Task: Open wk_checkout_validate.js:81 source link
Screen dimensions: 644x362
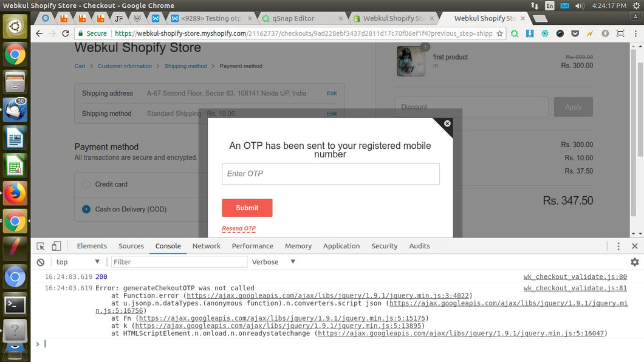Action: tap(575, 289)
